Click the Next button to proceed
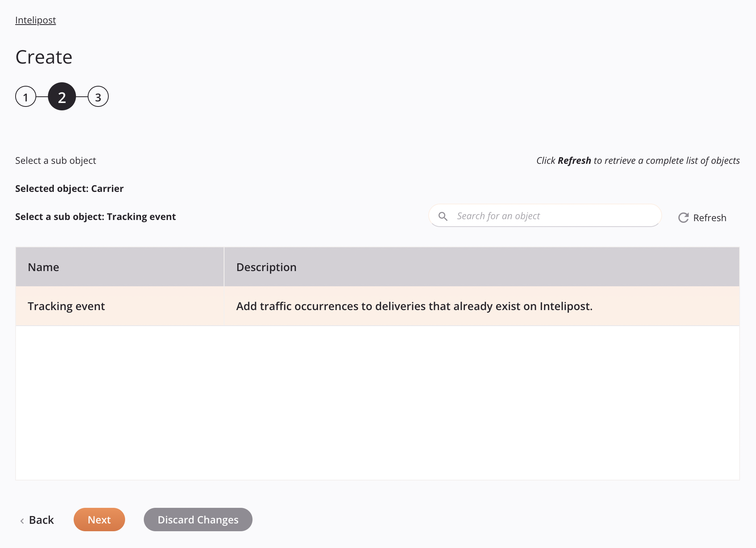The width and height of the screenshot is (756, 548). point(99,519)
